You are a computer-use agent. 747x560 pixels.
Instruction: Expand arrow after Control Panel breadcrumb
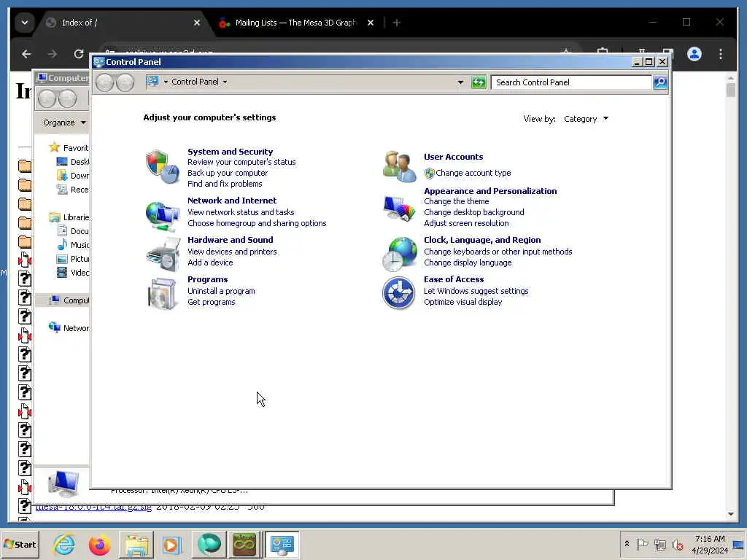(x=225, y=82)
